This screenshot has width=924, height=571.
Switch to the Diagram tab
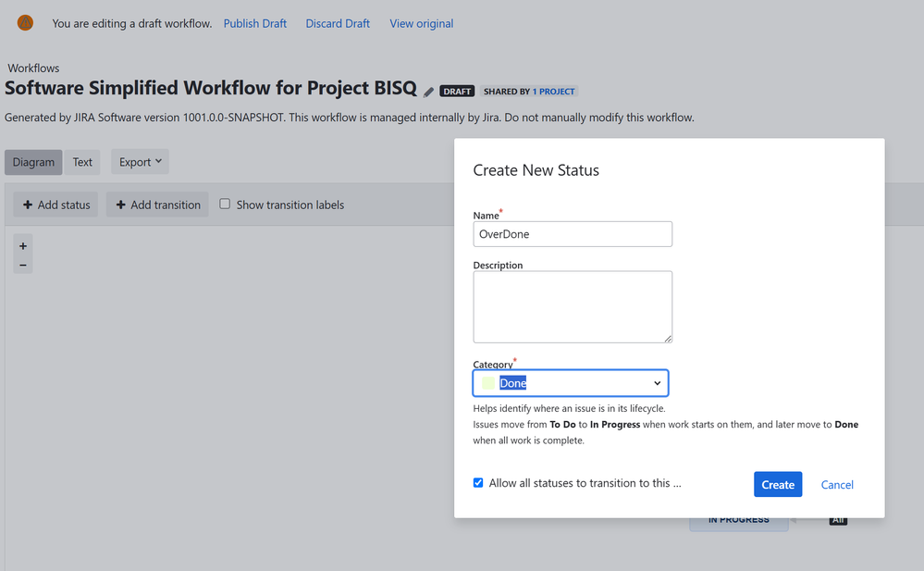point(33,162)
